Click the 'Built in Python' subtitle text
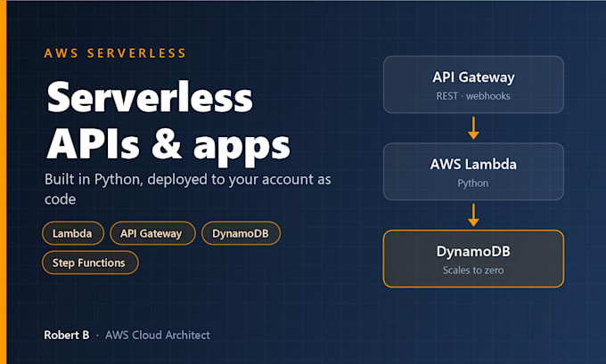The height and width of the screenshot is (364, 606). coord(188,190)
